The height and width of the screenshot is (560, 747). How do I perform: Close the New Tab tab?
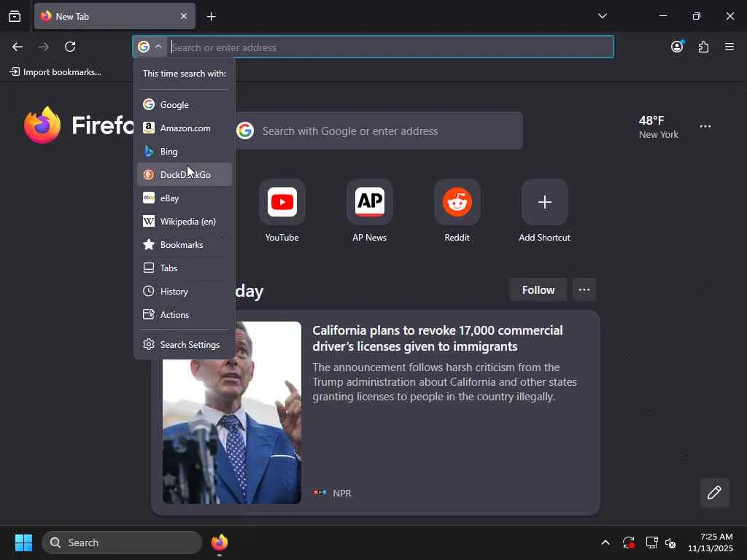click(183, 16)
